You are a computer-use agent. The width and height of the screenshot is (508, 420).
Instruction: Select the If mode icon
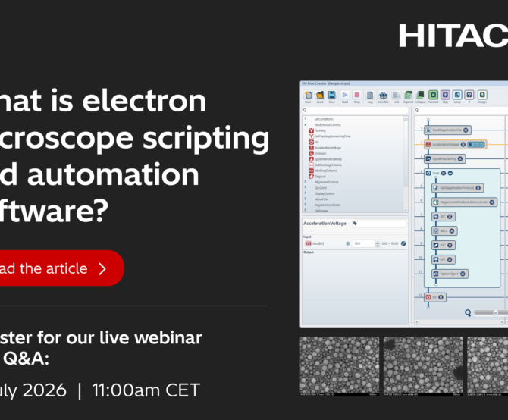tap(469, 95)
